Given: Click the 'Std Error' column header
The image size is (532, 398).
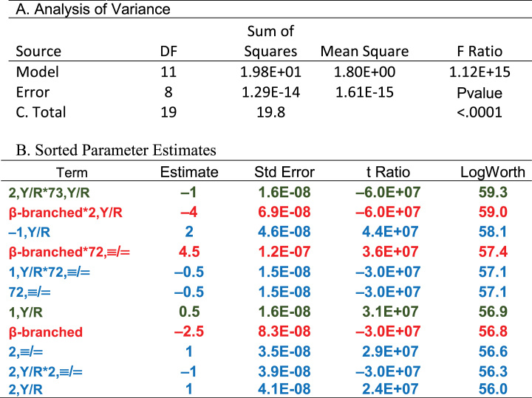Looking at the screenshot, I should (x=284, y=172).
